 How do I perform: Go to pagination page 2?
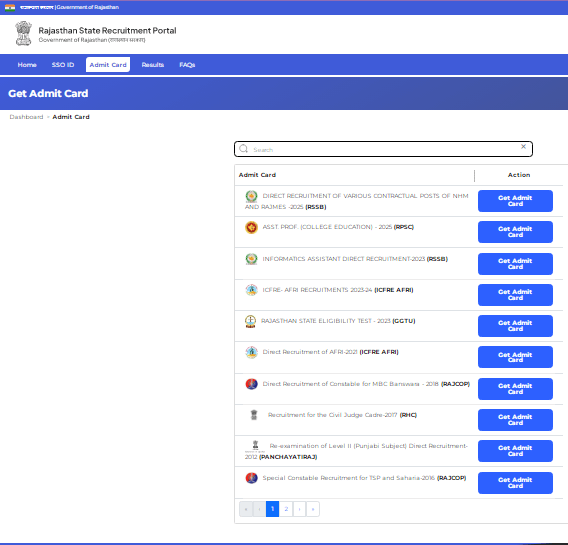pos(286,509)
